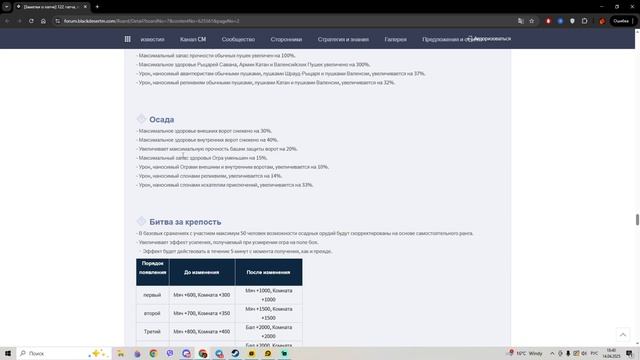This screenshot has width=640, height=360.
Task: View site information icon in address bar
Action: click(x=58, y=21)
